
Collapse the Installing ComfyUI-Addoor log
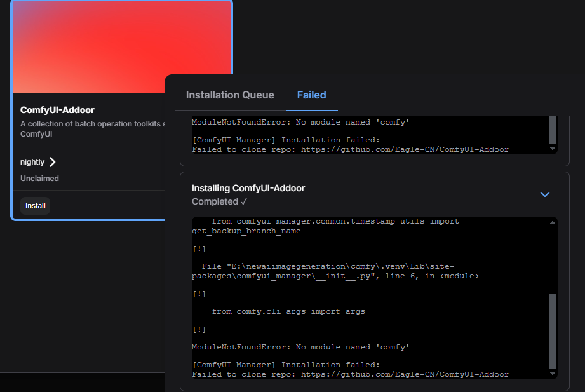(x=545, y=194)
